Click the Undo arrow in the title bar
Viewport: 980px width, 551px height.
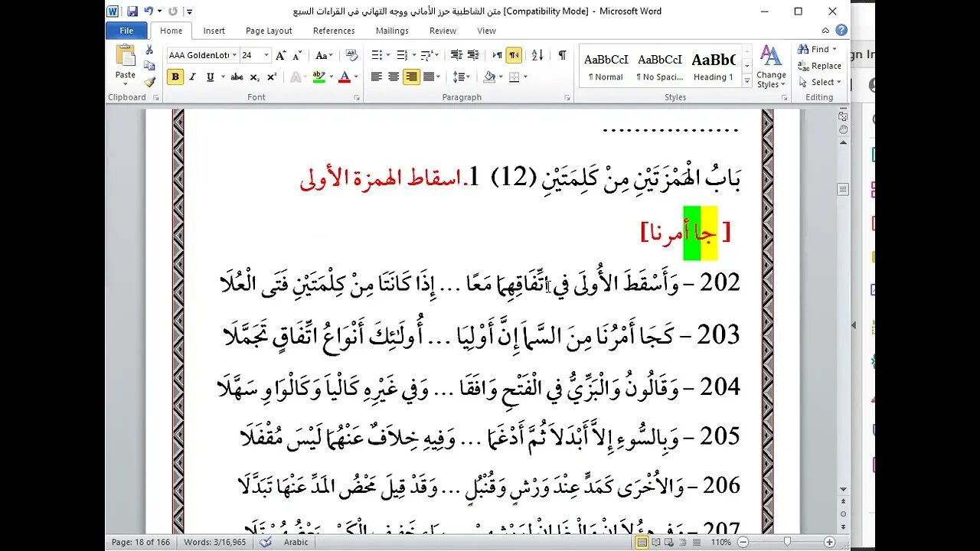(x=149, y=11)
